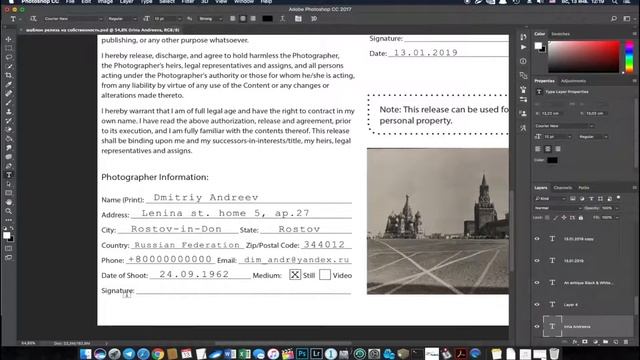Click the layer styles fx icon
The image size is (640, 360).
point(575,342)
